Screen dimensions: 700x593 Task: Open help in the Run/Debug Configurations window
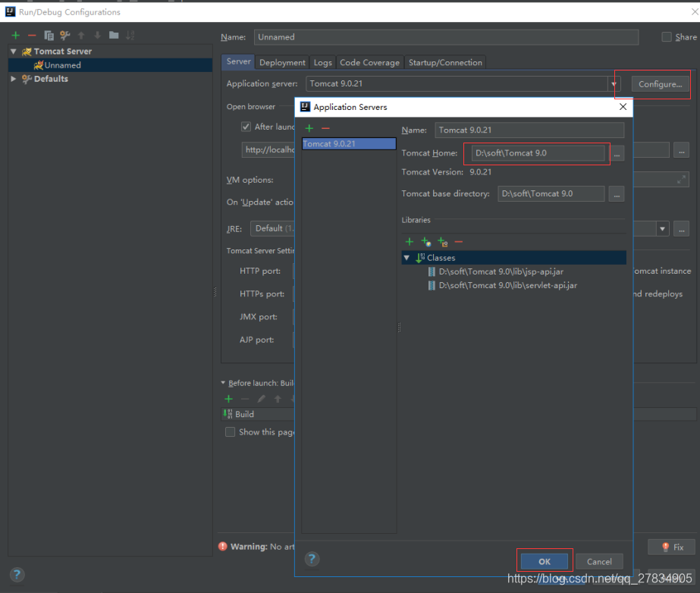17,574
